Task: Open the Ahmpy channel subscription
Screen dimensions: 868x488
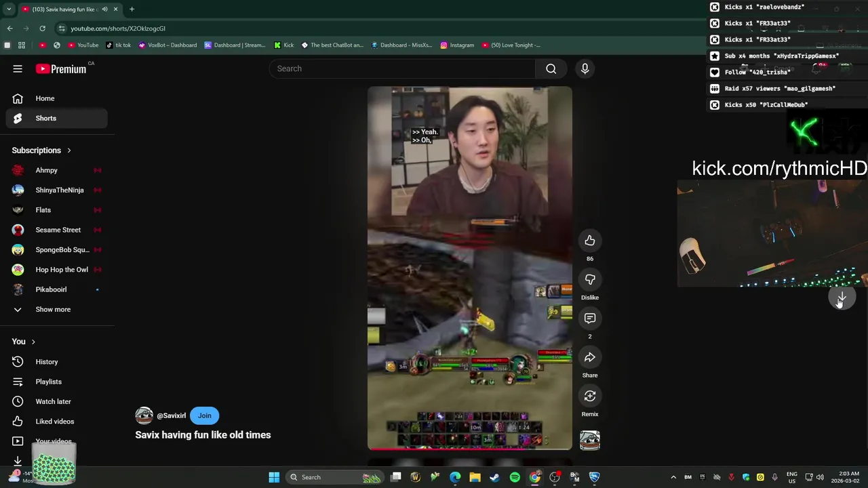Action: 57,170
